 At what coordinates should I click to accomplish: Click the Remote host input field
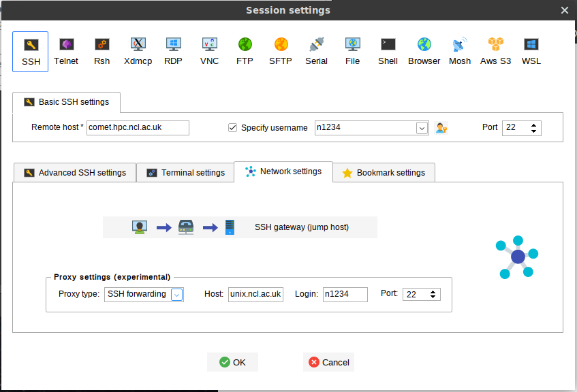coord(138,128)
